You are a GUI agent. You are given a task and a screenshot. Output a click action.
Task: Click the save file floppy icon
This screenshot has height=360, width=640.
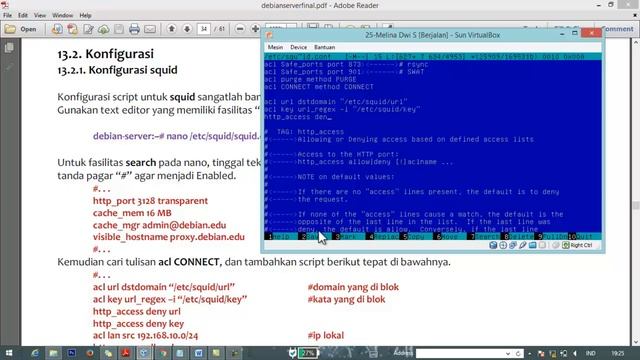point(119,29)
